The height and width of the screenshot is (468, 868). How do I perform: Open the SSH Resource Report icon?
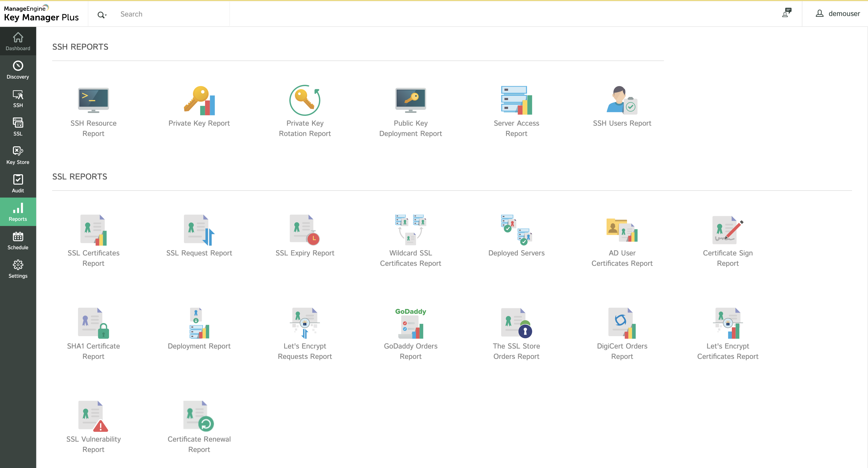coord(93,100)
